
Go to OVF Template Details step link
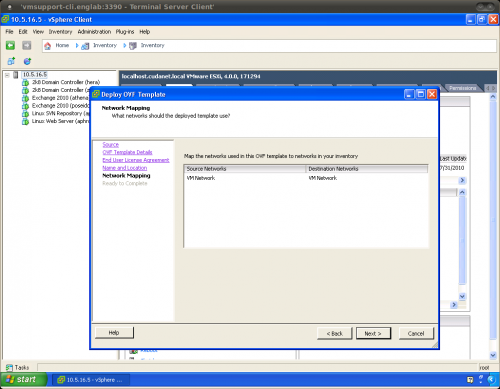click(127, 152)
